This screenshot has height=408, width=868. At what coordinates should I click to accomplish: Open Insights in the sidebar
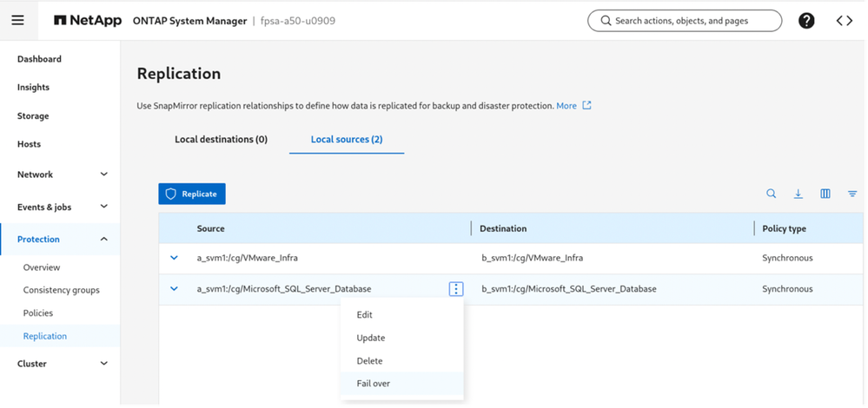pos(33,88)
